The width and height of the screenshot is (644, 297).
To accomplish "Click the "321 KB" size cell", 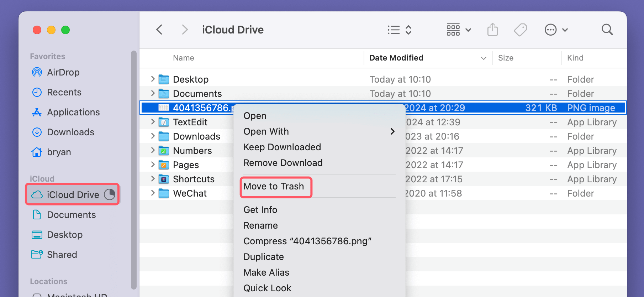I will pos(541,108).
